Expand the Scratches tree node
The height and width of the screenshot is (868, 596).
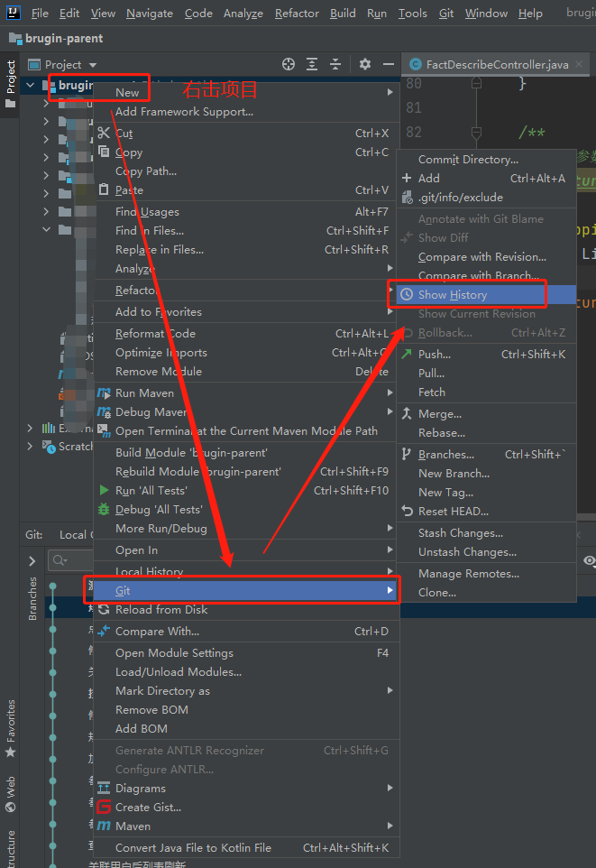[30, 446]
